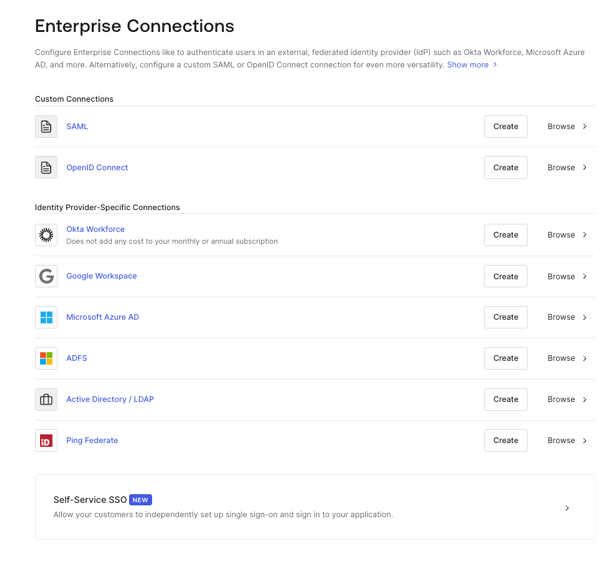The image size is (600, 561).
Task: Click the Okta Workforce sunburst icon
Action: coord(46,235)
